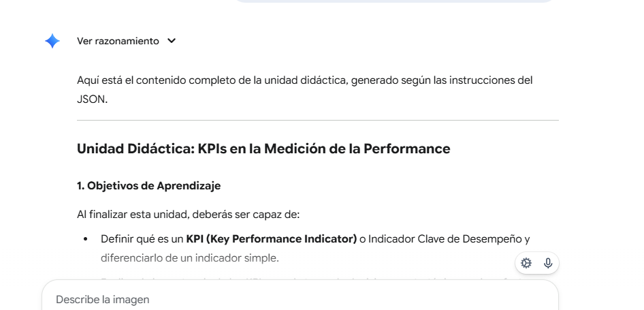The height and width of the screenshot is (310, 644).
Task: Expand the Ver razonamiento chevron
Action: tap(171, 41)
